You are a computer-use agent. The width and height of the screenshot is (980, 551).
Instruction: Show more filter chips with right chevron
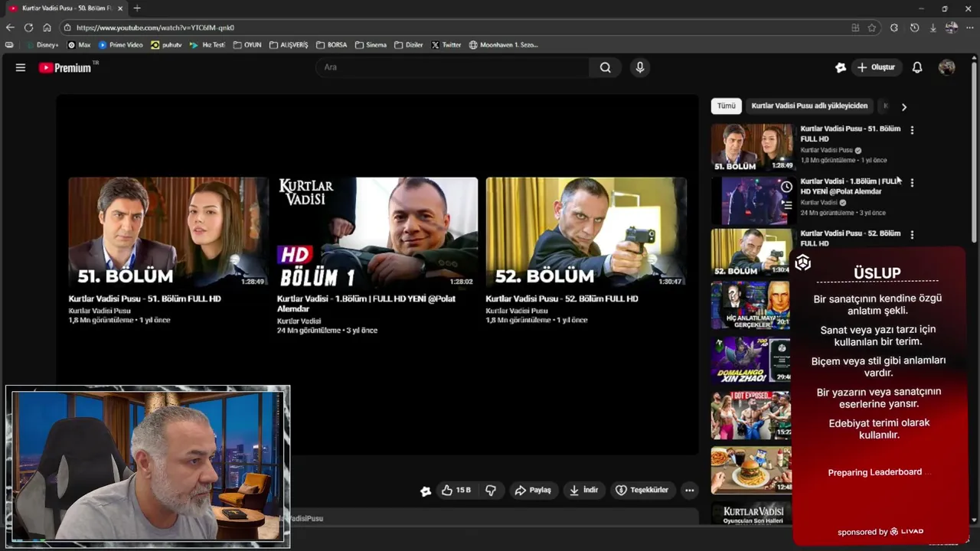pyautogui.click(x=903, y=107)
